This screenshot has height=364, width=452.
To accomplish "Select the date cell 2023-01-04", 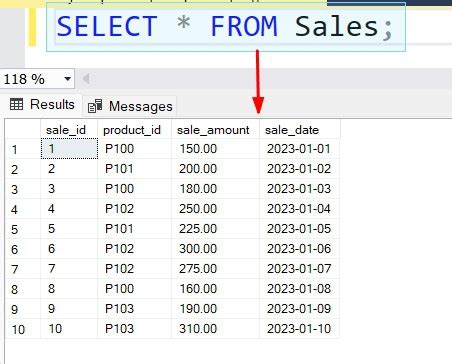I will 300,209.
